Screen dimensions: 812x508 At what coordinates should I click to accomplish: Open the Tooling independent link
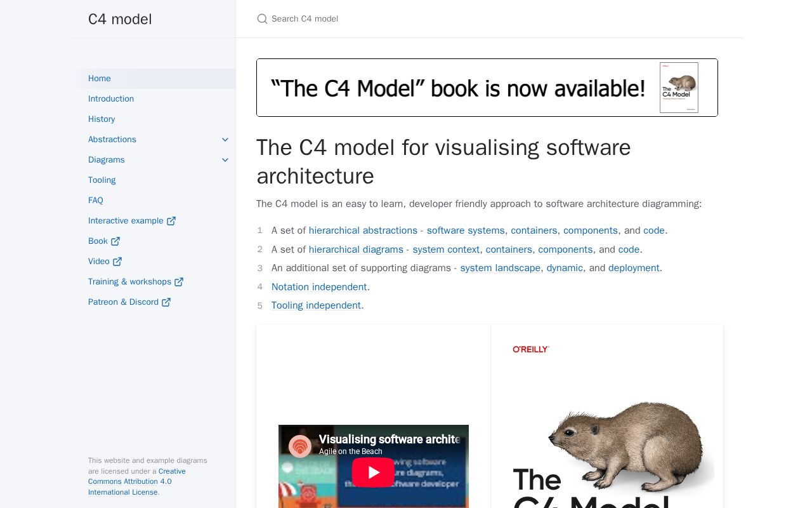click(x=316, y=305)
